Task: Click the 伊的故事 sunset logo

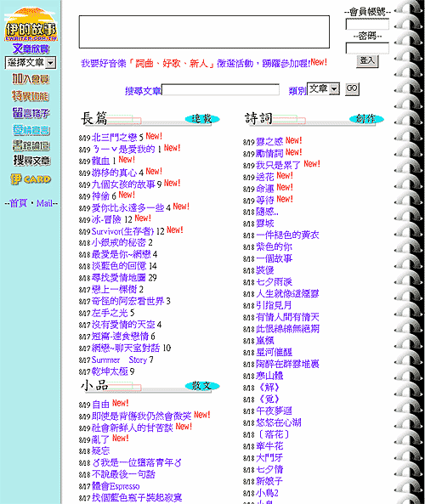Action: point(31,25)
